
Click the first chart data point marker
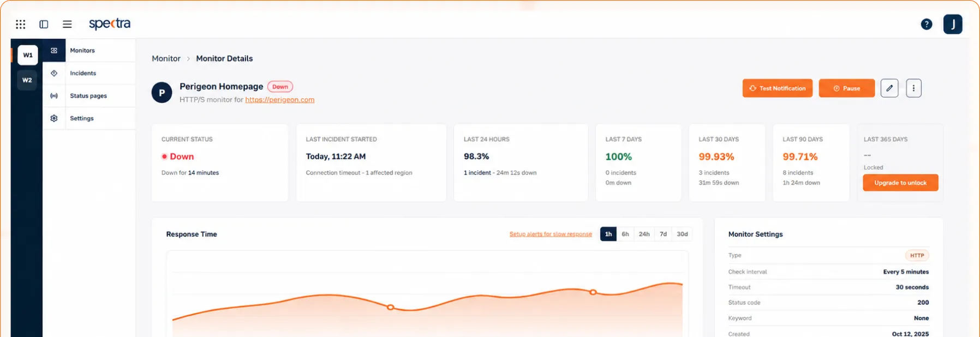pyautogui.click(x=391, y=307)
